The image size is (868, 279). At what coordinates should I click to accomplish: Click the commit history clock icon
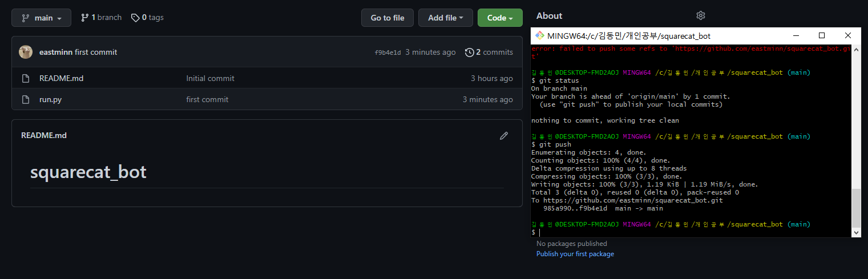(x=470, y=52)
